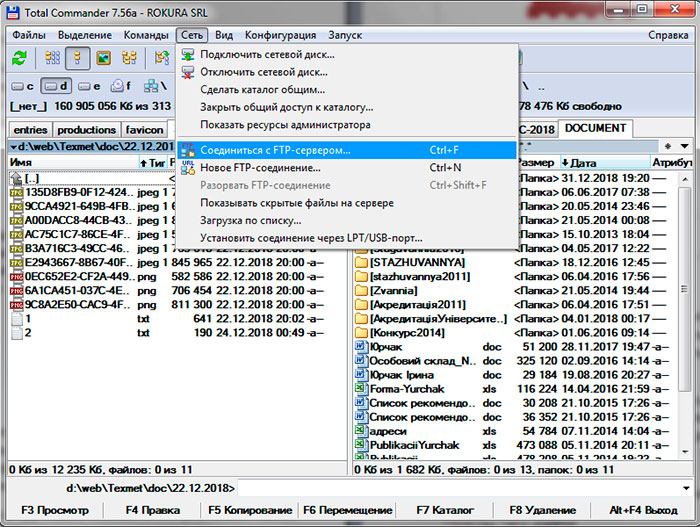This screenshot has width=700, height=527.
Task: Click the Word icon of Особовий склад_N
Action: 360,360
